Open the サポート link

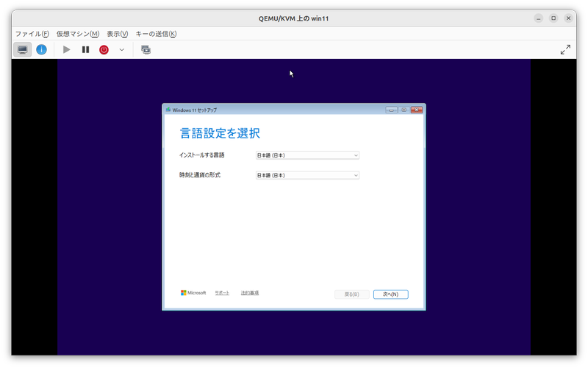coord(222,293)
